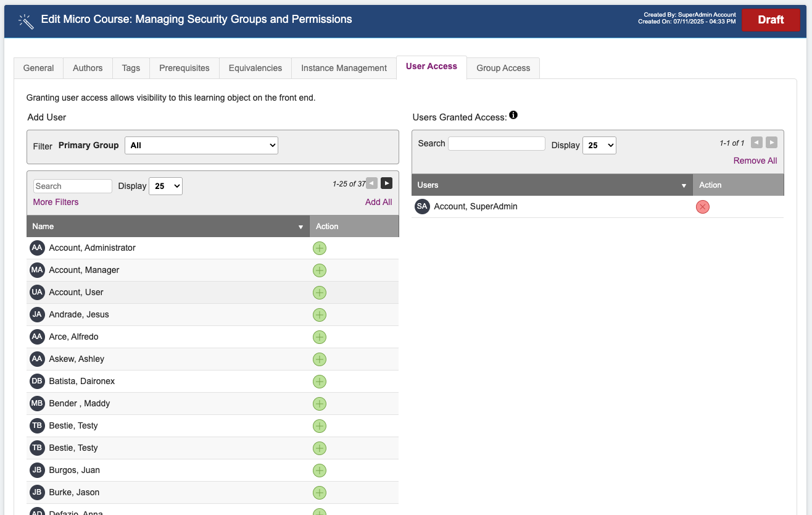This screenshot has height=515, width=812.
Task: Go to next page of Add User list
Action: [x=386, y=183]
